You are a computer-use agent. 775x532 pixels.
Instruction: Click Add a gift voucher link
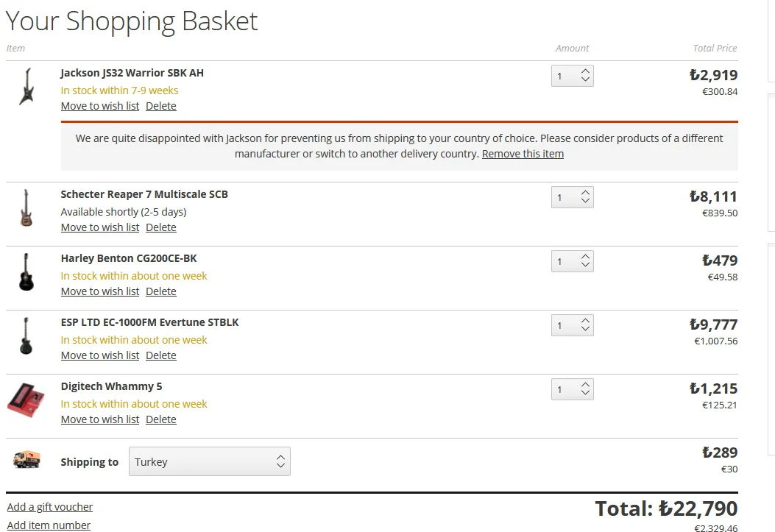point(50,507)
